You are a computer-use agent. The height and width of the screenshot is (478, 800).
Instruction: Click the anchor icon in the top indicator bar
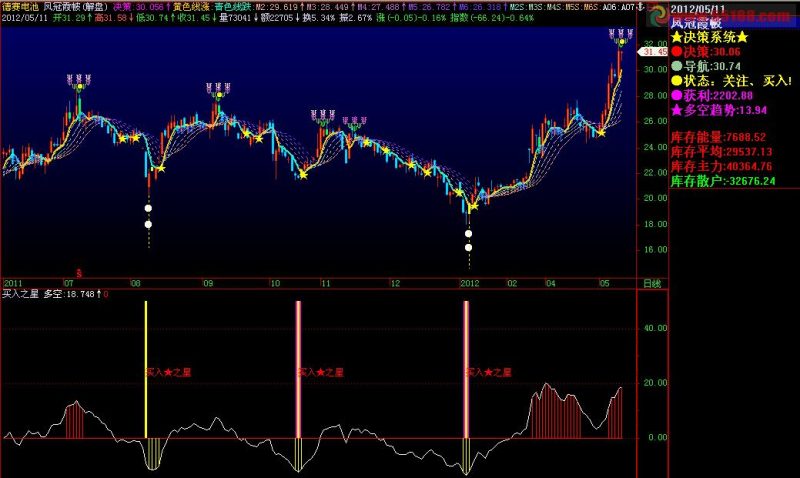(x=640, y=7)
